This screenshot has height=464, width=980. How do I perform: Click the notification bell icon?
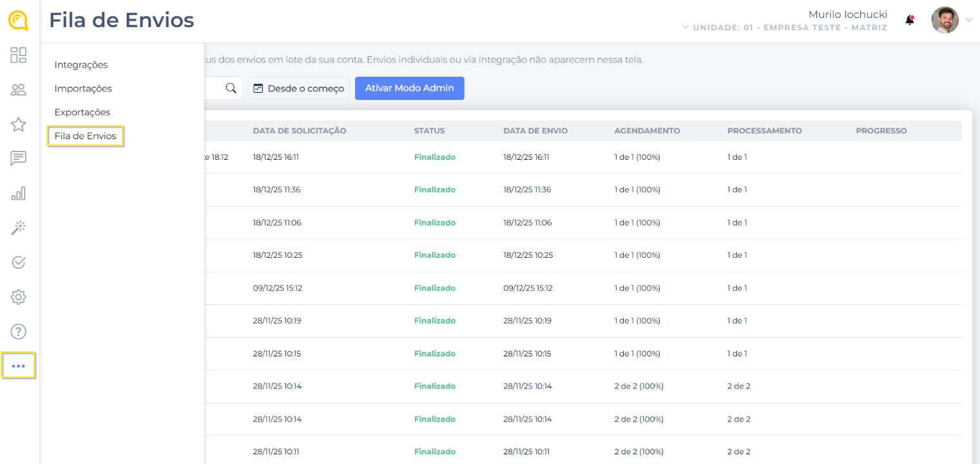pos(910,20)
